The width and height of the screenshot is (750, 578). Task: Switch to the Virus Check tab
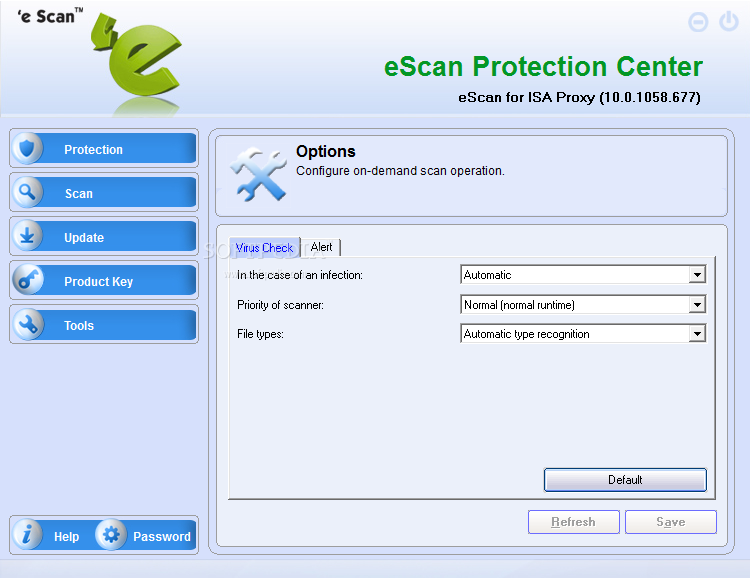coord(265,247)
